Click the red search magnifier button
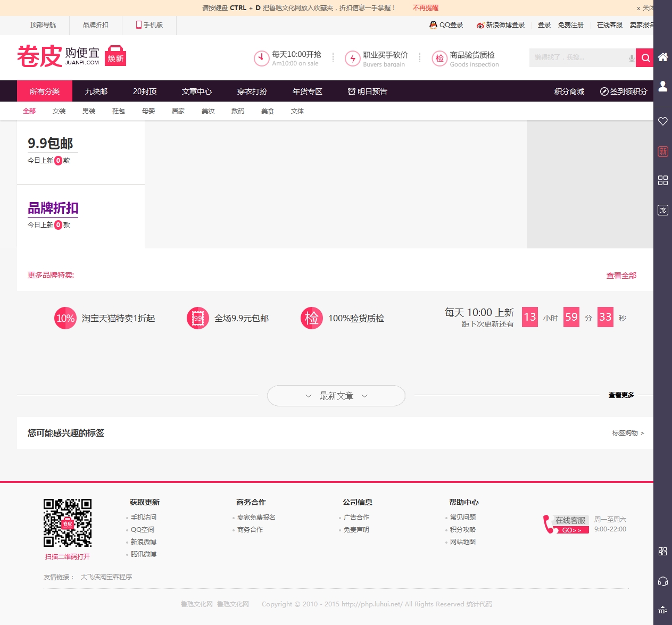672x625 pixels. [x=645, y=58]
